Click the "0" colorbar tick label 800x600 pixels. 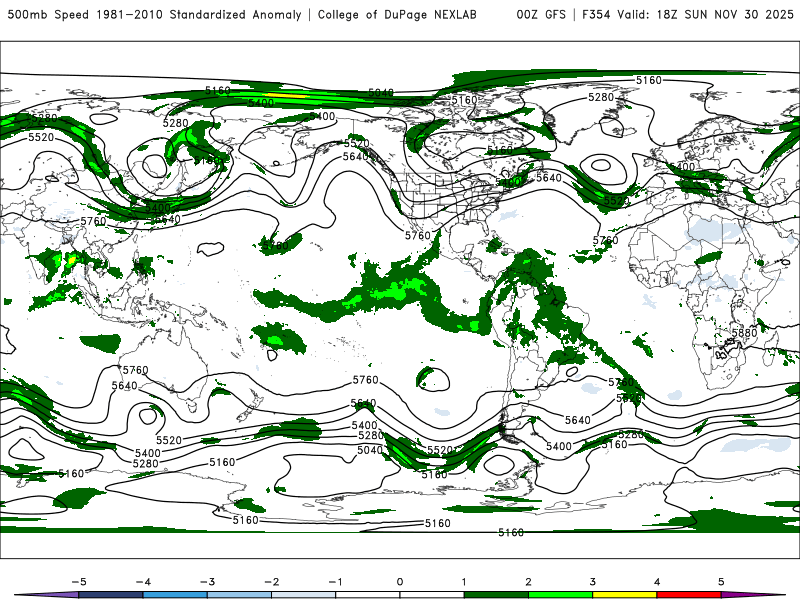[400, 582]
